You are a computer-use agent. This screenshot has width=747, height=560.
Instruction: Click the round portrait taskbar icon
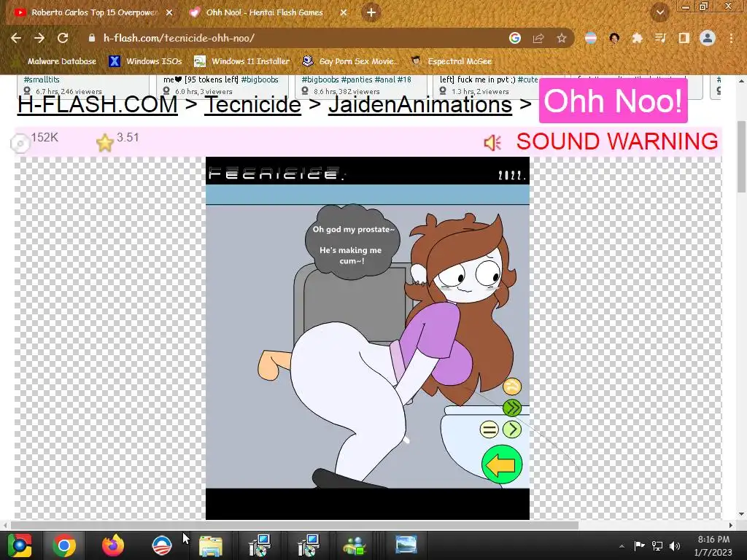[162, 545]
